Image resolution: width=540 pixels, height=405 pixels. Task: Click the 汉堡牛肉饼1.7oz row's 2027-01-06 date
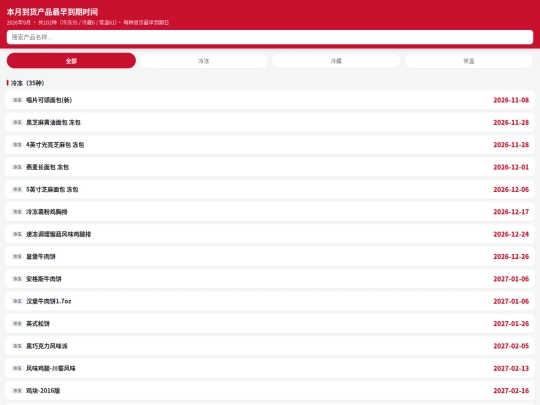tap(511, 301)
